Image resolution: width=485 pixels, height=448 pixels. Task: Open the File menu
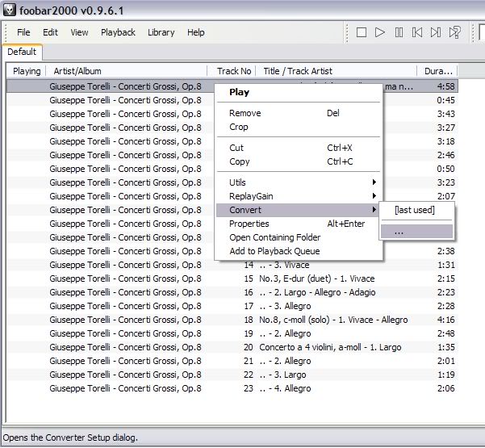[23, 32]
